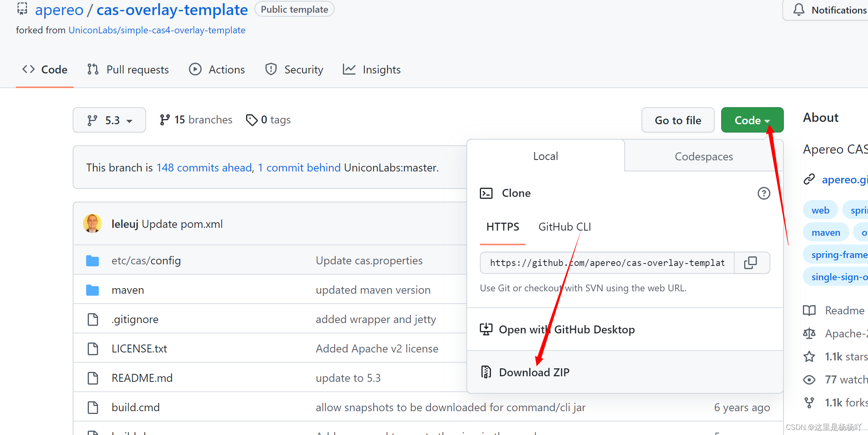Image resolution: width=868 pixels, height=435 pixels.
Task: Select the HTTPS clone method tab
Action: click(x=502, y=227)
